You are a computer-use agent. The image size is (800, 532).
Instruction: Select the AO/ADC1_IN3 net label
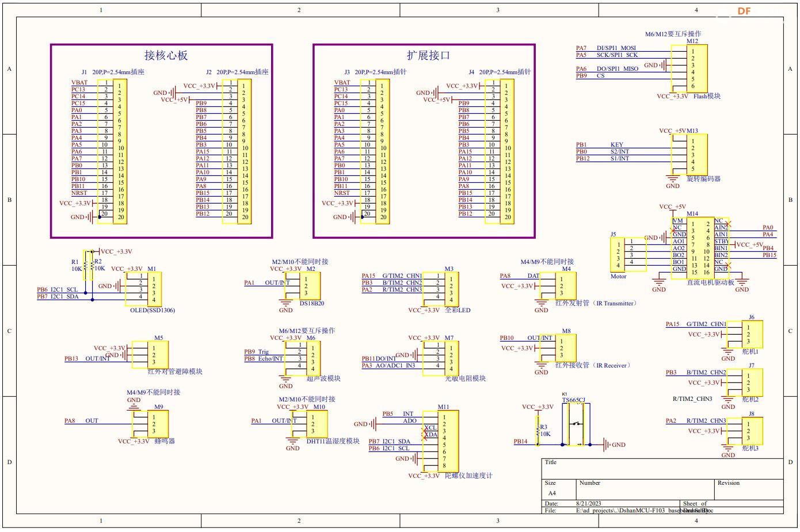pos(395,366)
